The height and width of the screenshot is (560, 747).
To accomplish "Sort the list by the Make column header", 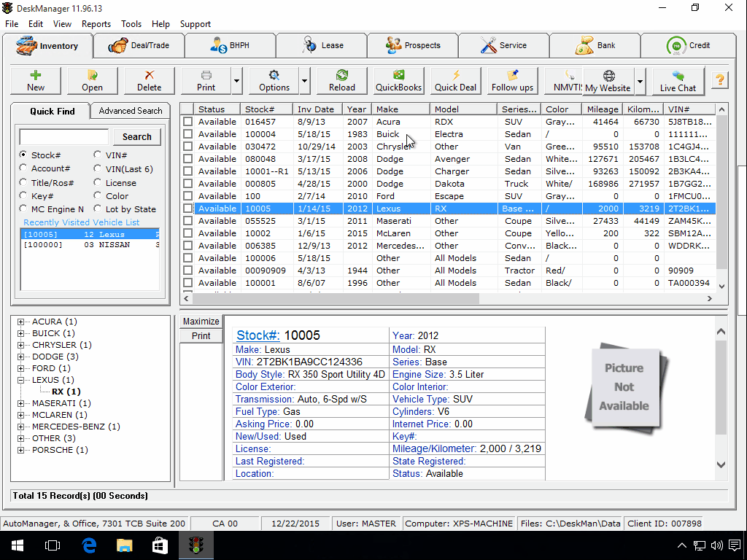I will (x=400, y=109).
